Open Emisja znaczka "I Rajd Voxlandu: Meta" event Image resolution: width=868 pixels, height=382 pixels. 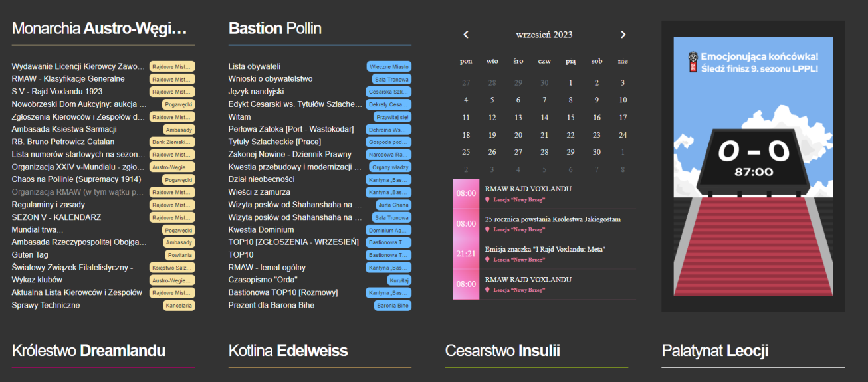point(545,250)
